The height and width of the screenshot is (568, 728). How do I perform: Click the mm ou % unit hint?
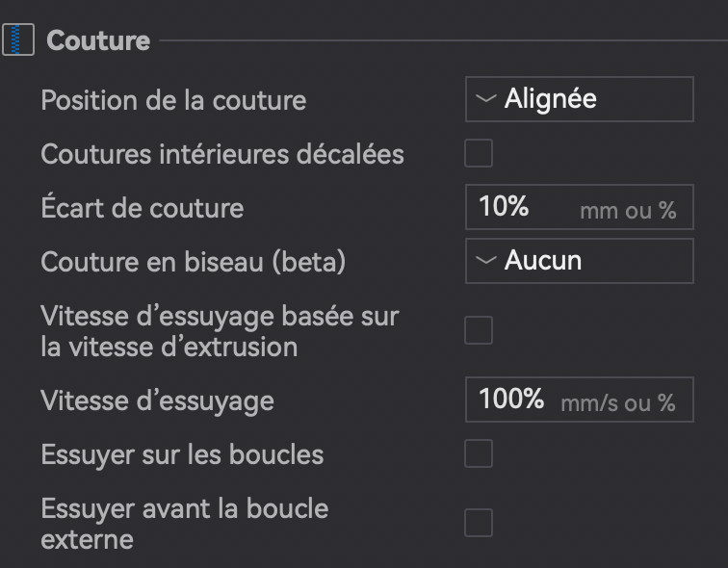[x=628, y=211]
